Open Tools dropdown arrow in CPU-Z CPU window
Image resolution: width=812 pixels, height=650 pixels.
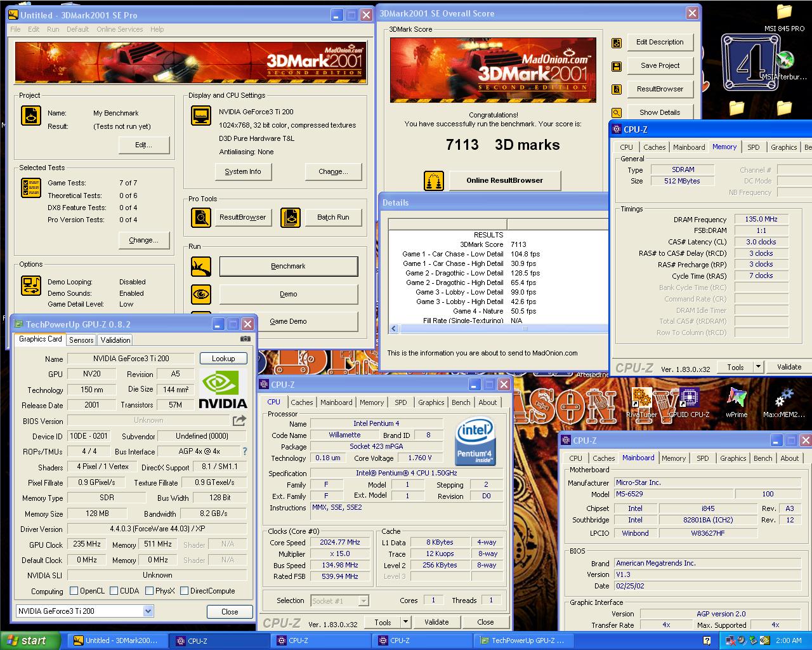pyautogui.click(x=406, y=622)
